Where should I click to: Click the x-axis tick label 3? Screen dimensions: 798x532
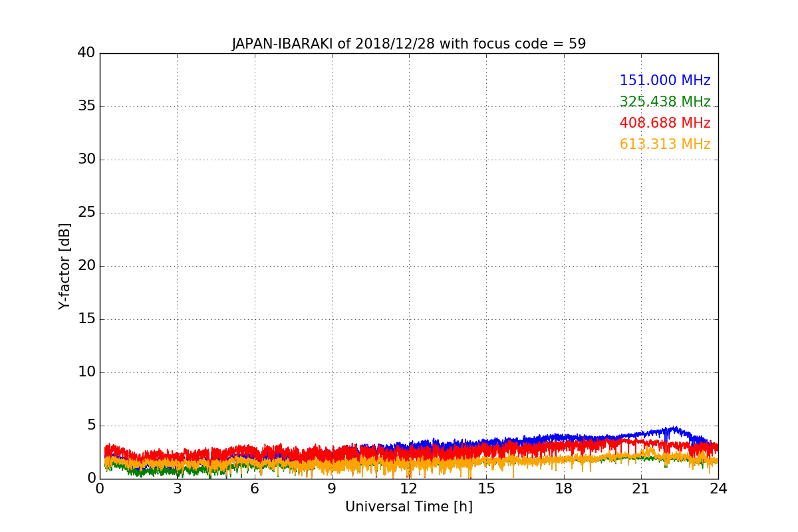click(x=177, y=489)
